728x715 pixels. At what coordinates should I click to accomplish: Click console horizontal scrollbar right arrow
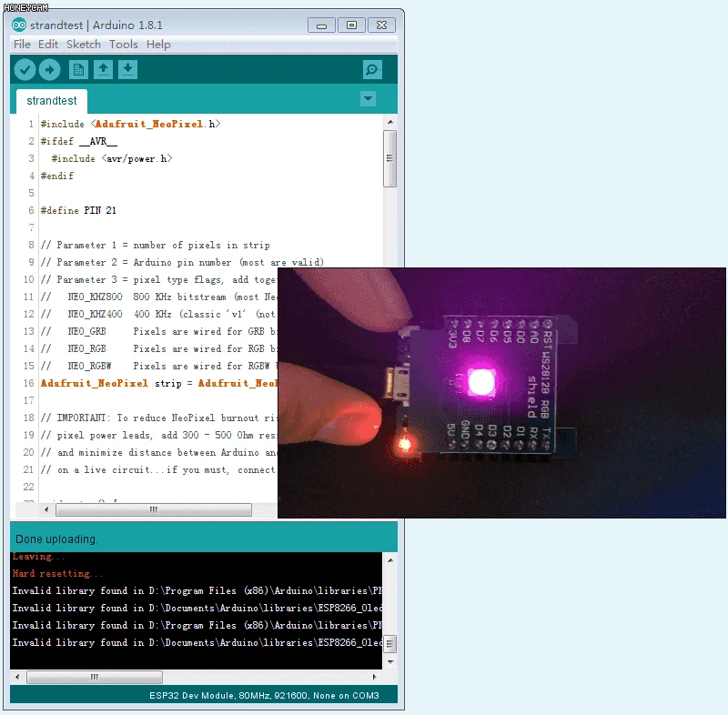coord(375,677)
